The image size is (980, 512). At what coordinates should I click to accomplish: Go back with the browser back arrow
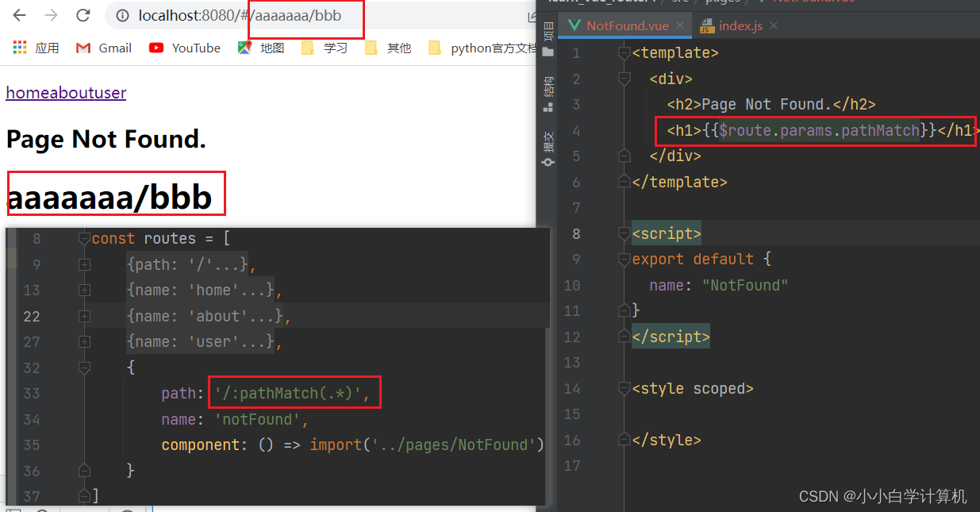click(19, 15)
